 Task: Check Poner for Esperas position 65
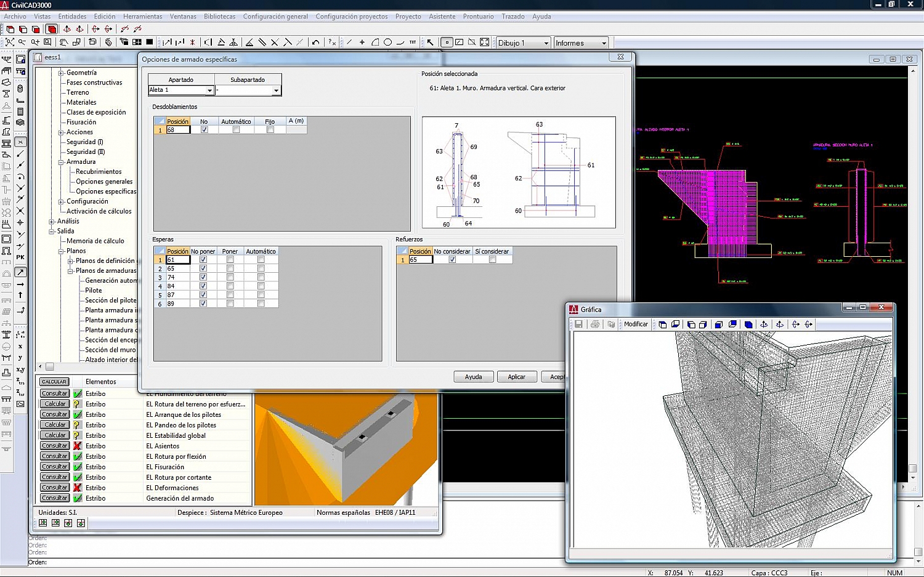[230, 268]
